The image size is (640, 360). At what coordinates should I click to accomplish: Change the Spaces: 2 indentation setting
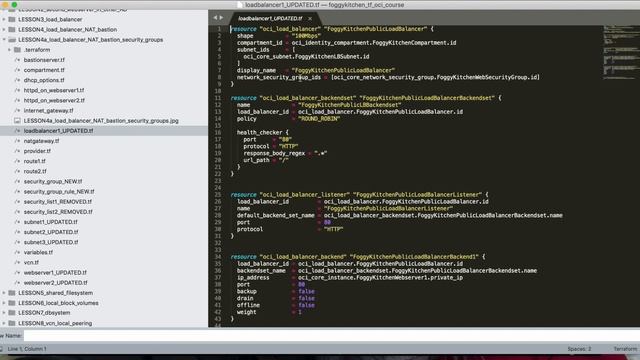click(x=579, y=349)
